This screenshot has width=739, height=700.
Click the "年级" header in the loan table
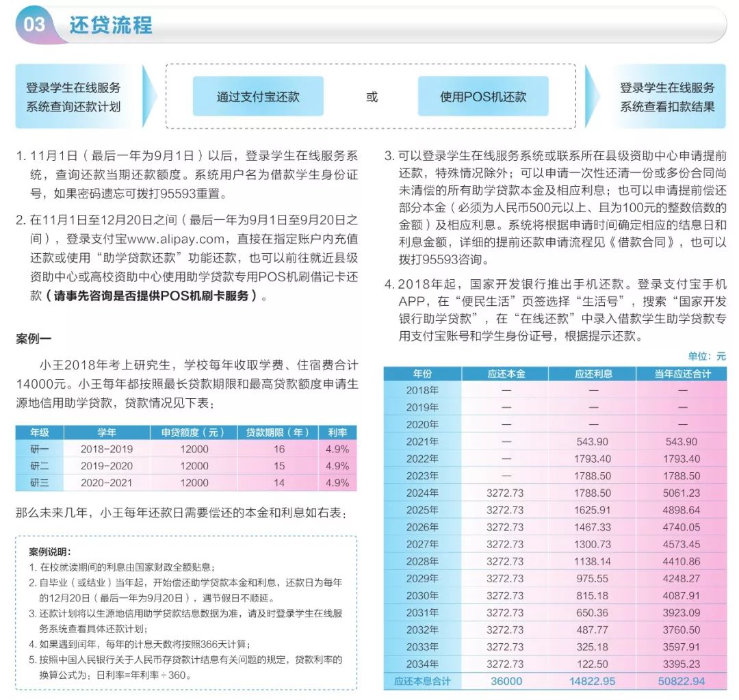(40, 432)
